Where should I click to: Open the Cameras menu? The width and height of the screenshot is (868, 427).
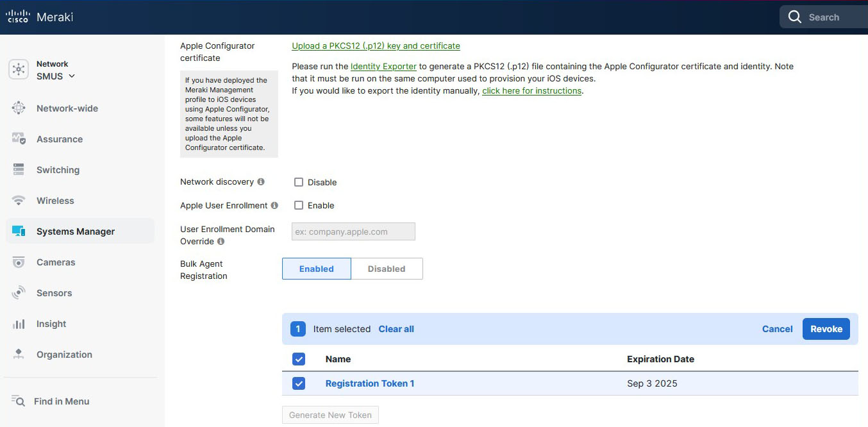(56, 262)
